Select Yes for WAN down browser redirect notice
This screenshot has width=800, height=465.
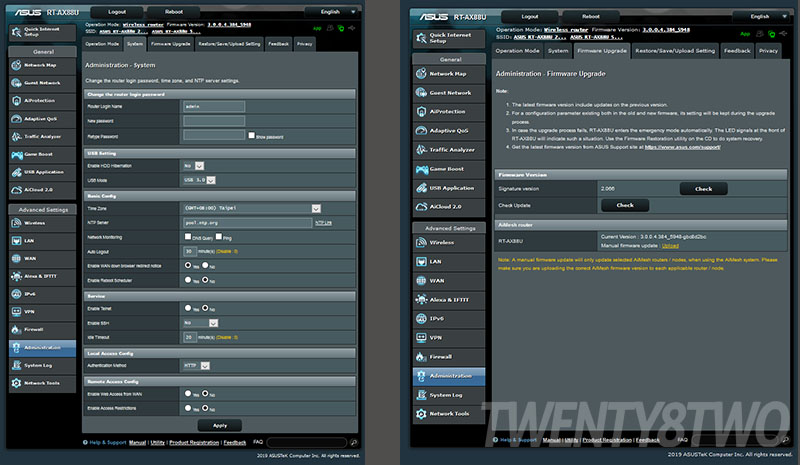pos(188,265)
